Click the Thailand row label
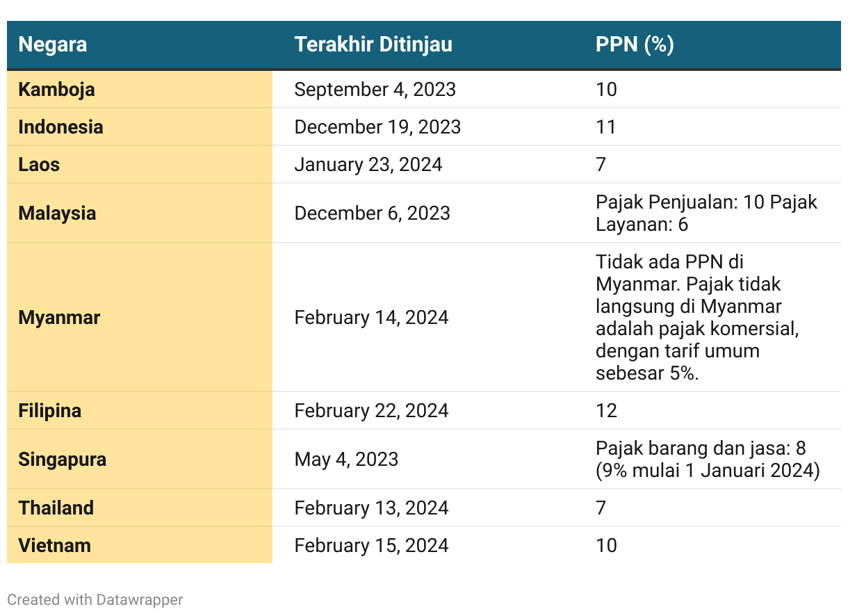The image size is (848, 616). pos(56,508)
